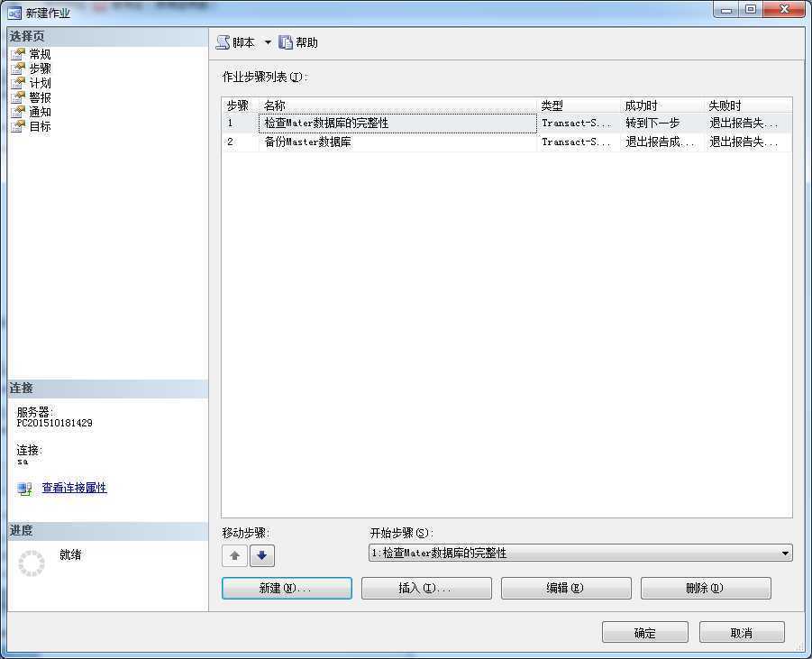Move step down with blue arrow
This screenshot has height=659, width=812.
262,555
